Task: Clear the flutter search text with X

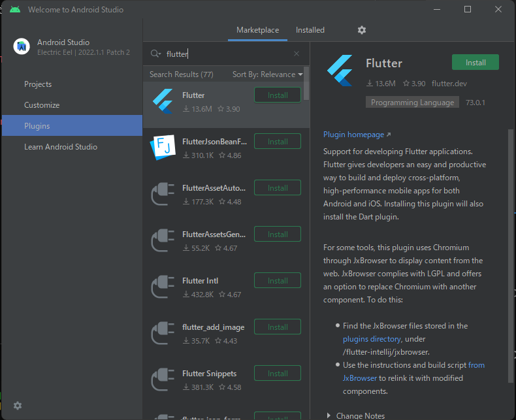Action: pyautogui.click(x=297, y=54)
